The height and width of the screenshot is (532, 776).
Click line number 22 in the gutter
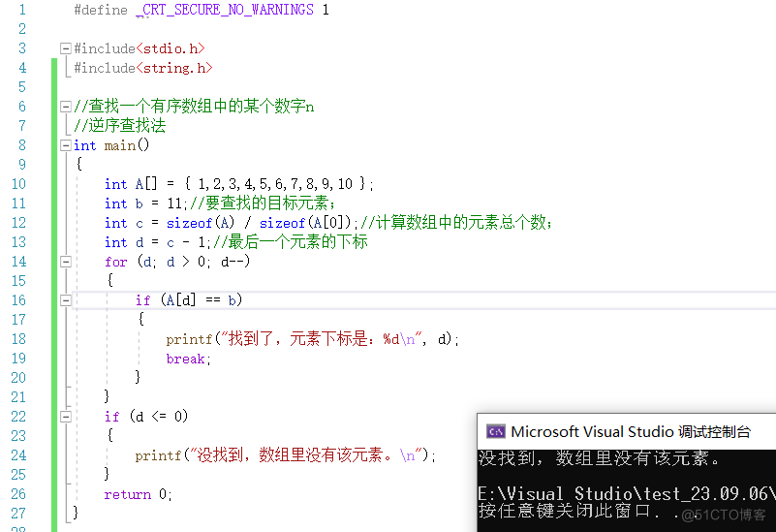18,417
